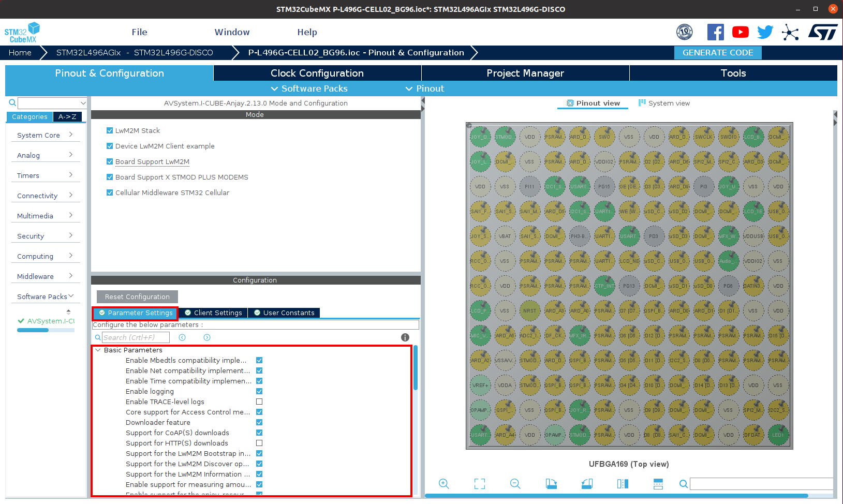Toggle Board Support X STMOD PLUS MODEMS
Viewport: 843px width, 504px height.
pos(110,177)
